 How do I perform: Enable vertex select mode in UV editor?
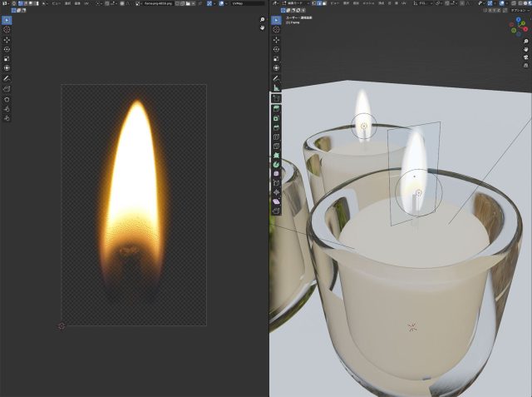[20, 3]
